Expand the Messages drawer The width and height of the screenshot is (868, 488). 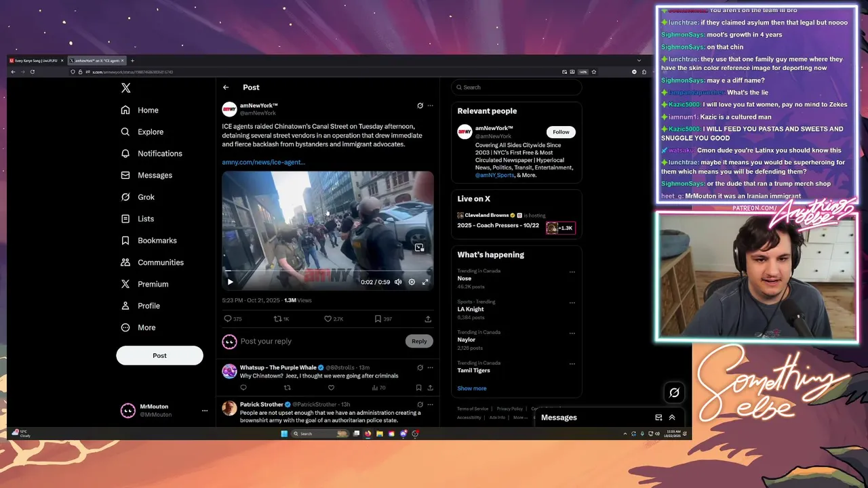pyautogui.click(x=672, y=418)
